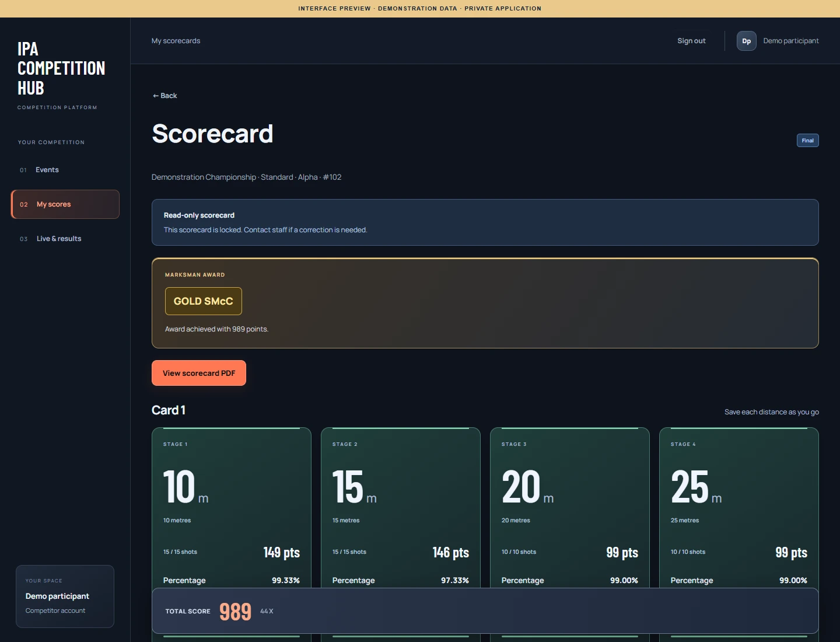The height and width of the screenshot is (642, 840).
Task: Click Sign out
Action: (691, 41)
